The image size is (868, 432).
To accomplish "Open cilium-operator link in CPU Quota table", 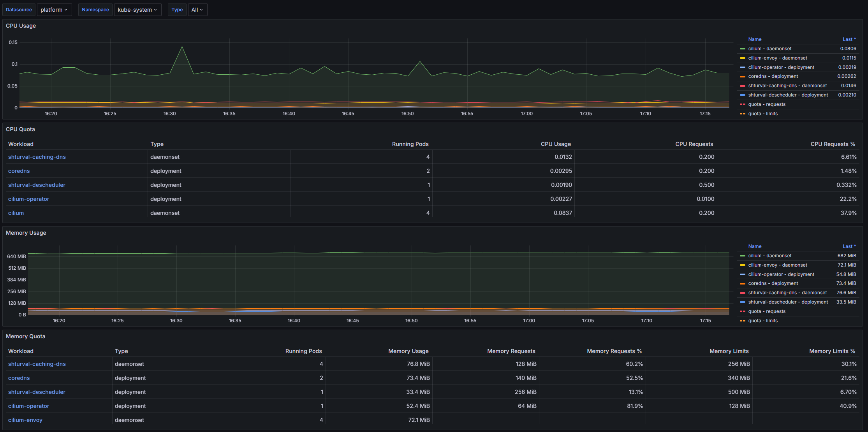I will [29, 199].
